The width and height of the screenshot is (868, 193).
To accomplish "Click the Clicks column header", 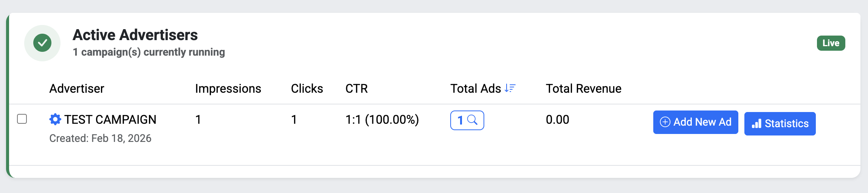I will (x=307, y=89).
